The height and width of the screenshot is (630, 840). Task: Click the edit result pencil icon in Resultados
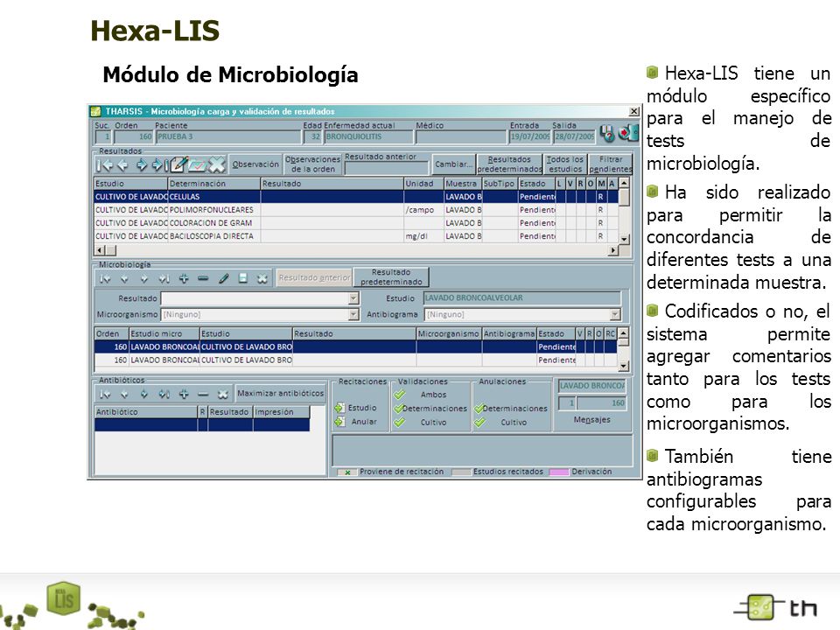coord(178,165)
